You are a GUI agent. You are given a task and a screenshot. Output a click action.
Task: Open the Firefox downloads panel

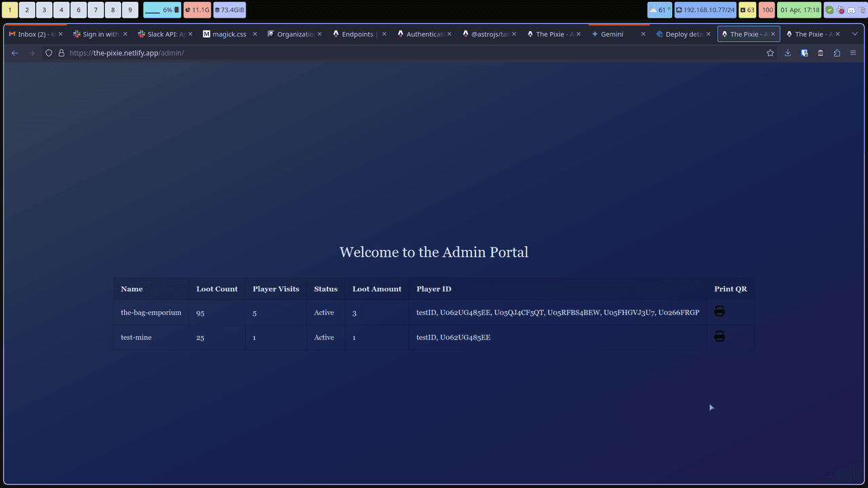click(x=787, y=53)
